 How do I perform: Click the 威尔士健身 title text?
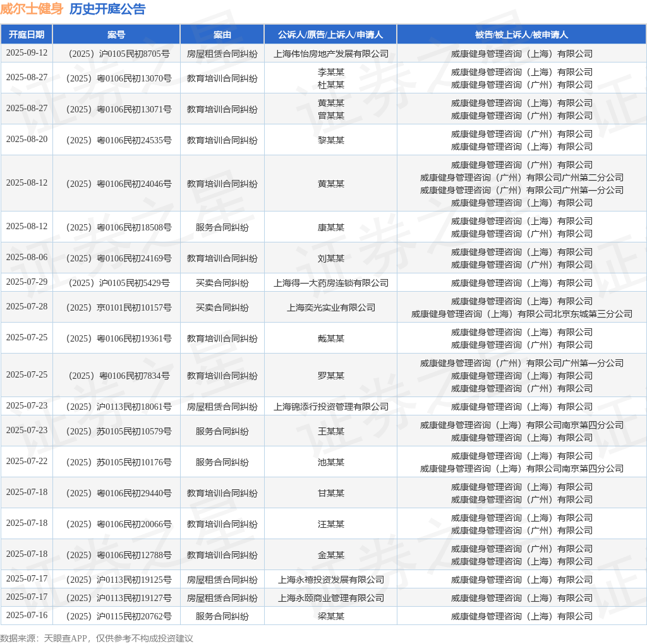tap(32, 9)
